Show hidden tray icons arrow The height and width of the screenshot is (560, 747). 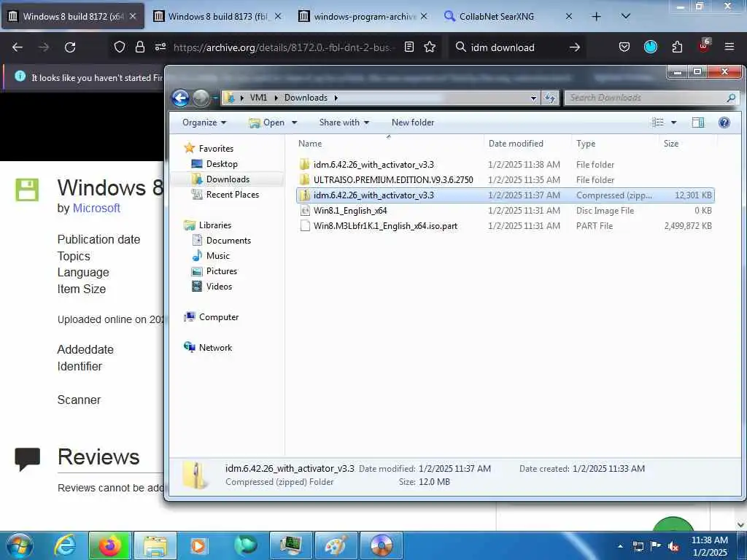[620, 546]
